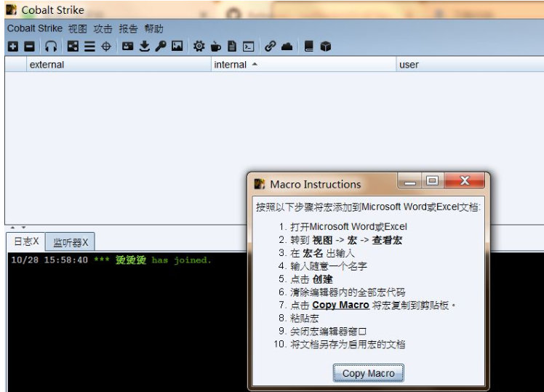The height and width of the screenshot is (392, 544).
Task: Click the Copy Macro button
Action: point(369,373)
